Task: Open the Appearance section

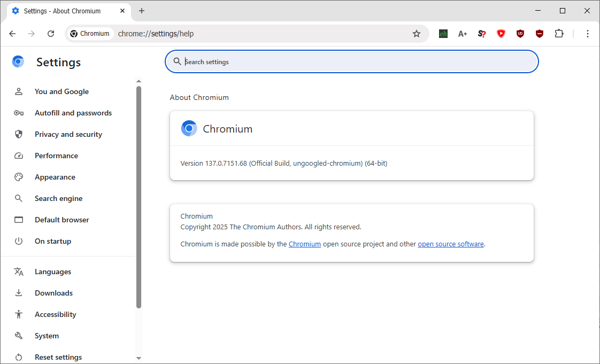Action: point(55,177)
